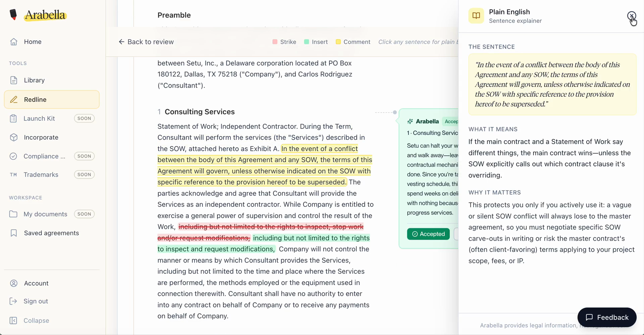The height and width of the screenshot is (335, 644).
Task: Click the red Strike legend swatch
Action: coord(275,42)
